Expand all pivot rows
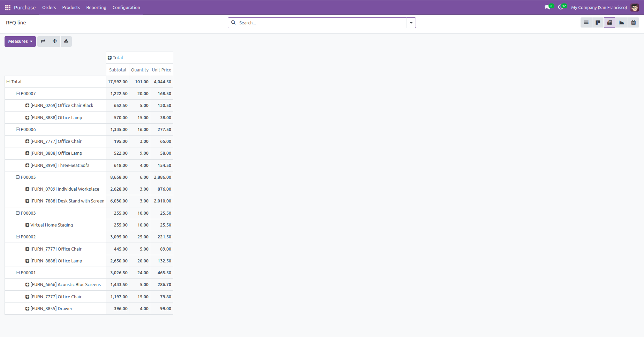 pos(55,41)
